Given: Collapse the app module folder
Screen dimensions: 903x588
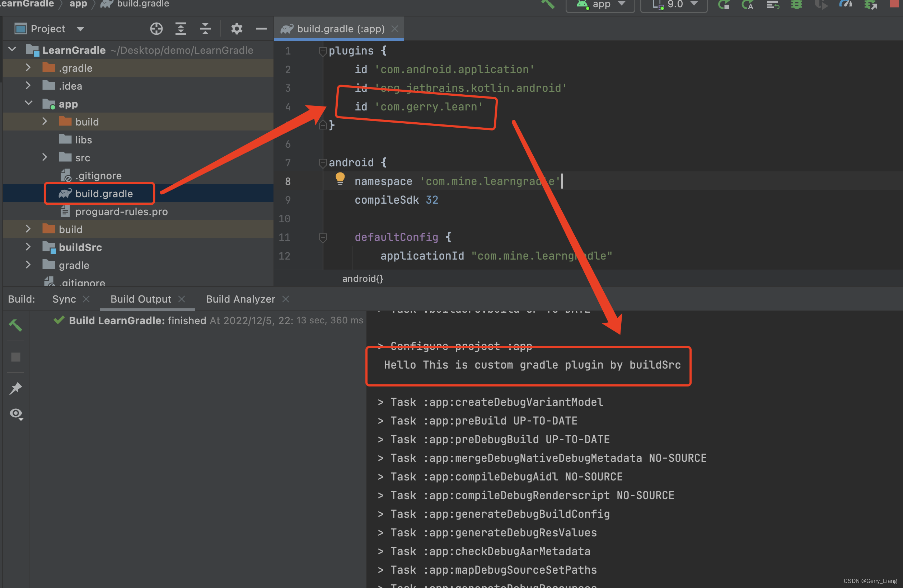Looking at the screenshot, I should point(28,103).
